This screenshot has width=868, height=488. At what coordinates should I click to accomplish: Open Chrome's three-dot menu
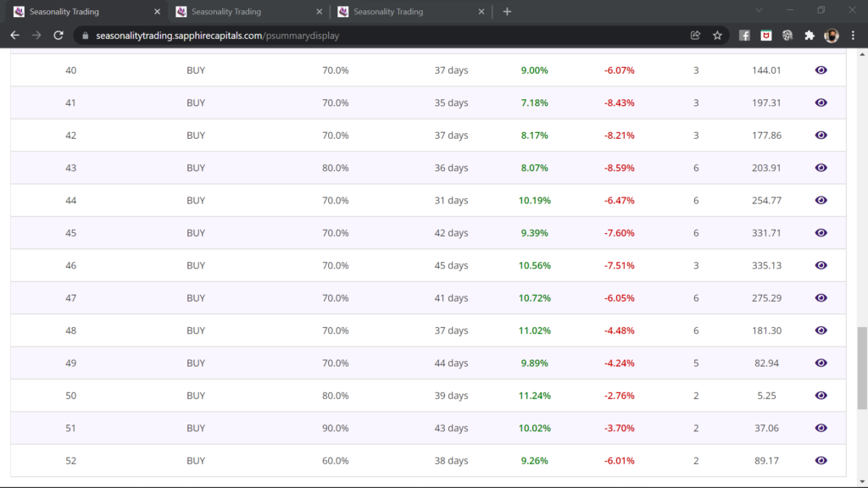[853, 36]
